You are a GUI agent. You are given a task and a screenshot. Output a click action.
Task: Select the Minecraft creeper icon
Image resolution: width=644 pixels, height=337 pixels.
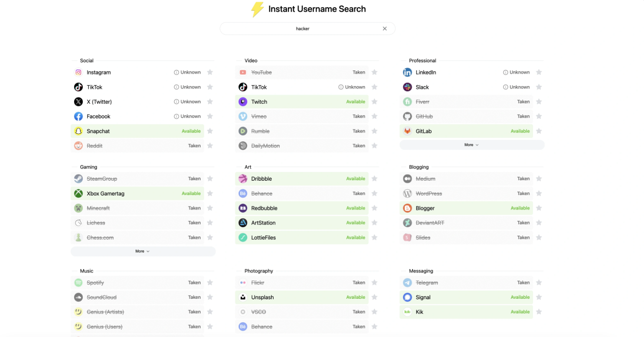(x=78, y=208)
